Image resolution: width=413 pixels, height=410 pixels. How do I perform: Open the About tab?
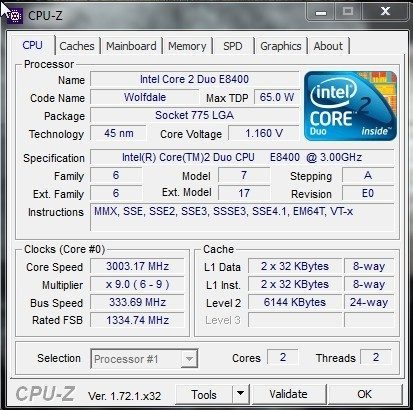tap(328, 46)
